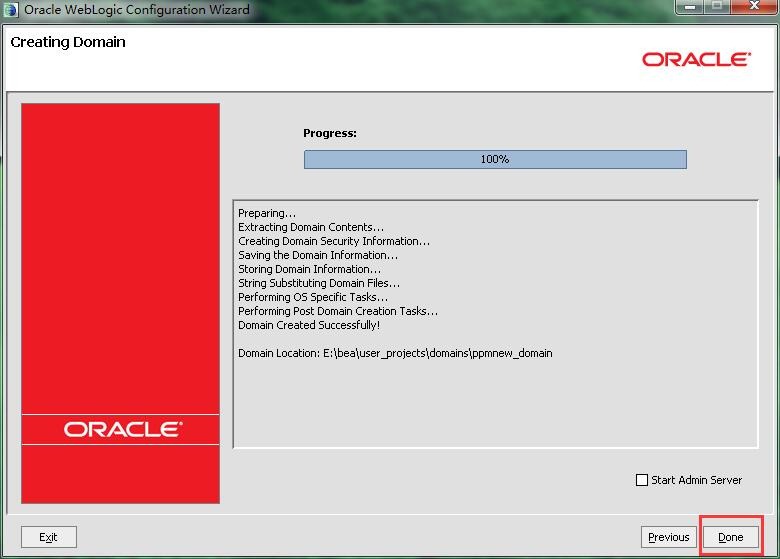This screenshot has width=780, height=559.
Task: Click the white Oracle logo on red panel
Action: pos(123,430)
